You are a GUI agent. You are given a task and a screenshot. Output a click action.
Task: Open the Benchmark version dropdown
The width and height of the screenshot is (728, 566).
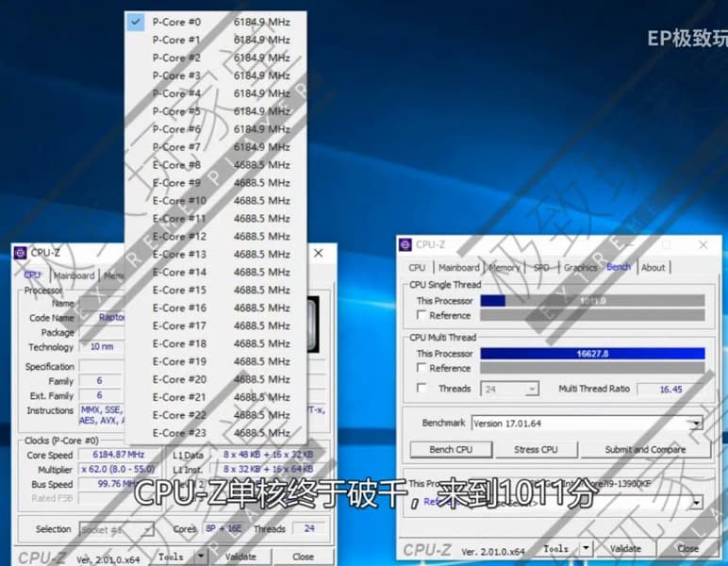(x=587, y=424)
